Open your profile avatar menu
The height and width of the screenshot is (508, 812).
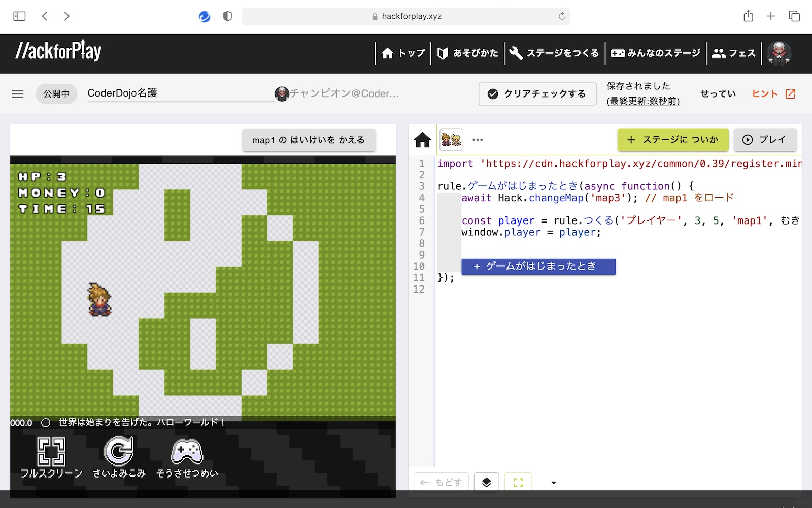pos(780,53)
